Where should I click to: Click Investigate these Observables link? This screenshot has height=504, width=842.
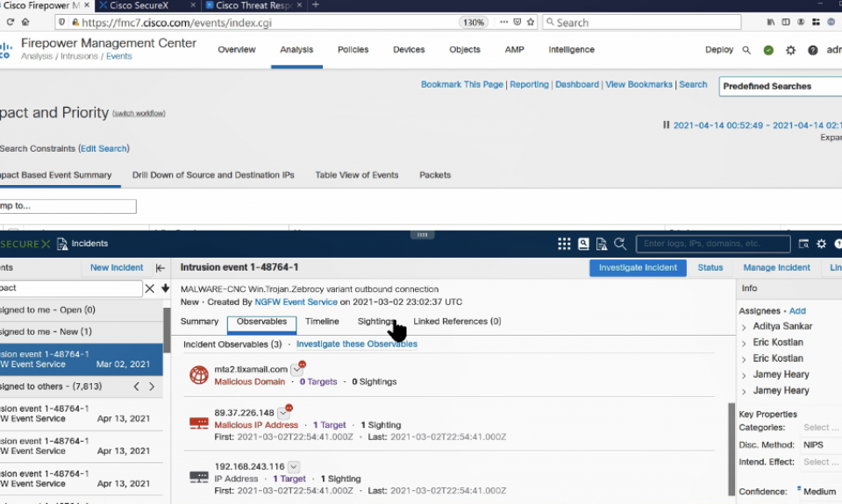point(357,344)
